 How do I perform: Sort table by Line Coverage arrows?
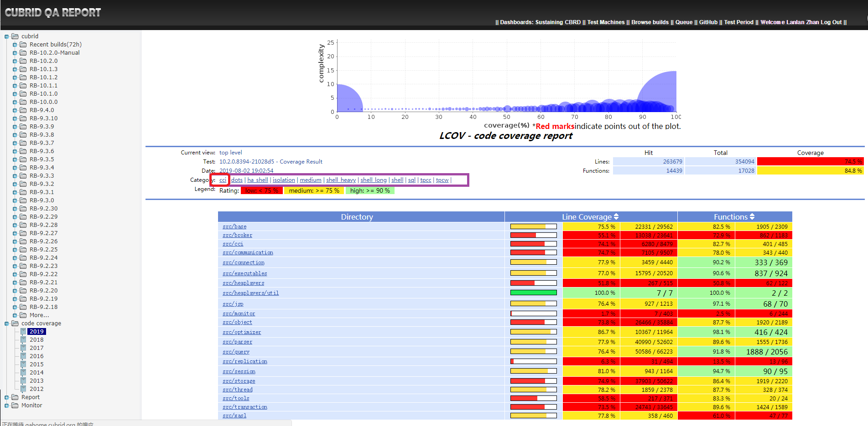pos(616,217)
